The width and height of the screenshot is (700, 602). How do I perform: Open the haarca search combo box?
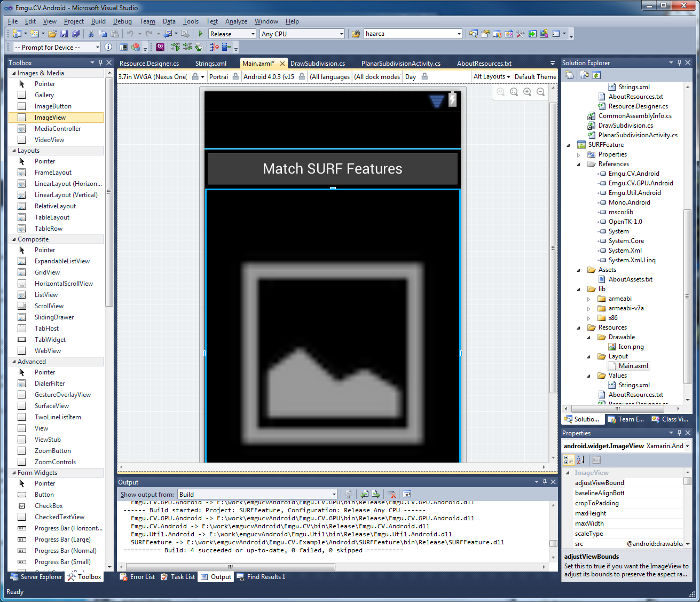pyautogui.click(x=413, y=34)
